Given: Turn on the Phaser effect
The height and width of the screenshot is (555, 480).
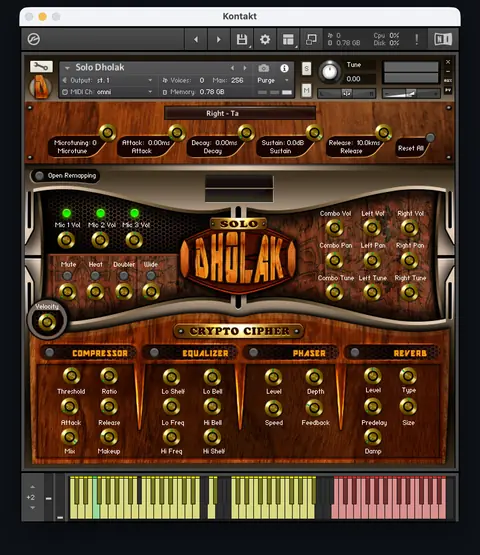Looking at the screenshot, I should (x=253, y=352).
